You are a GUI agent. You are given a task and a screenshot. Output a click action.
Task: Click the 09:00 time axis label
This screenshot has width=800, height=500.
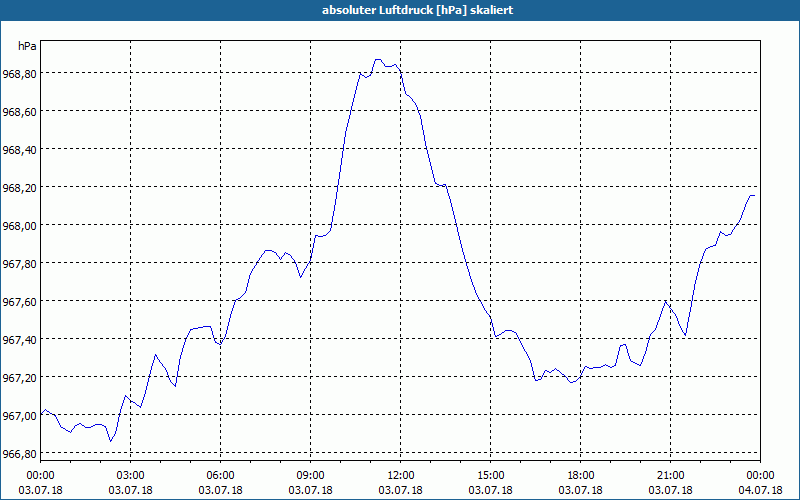coord(310,476)
